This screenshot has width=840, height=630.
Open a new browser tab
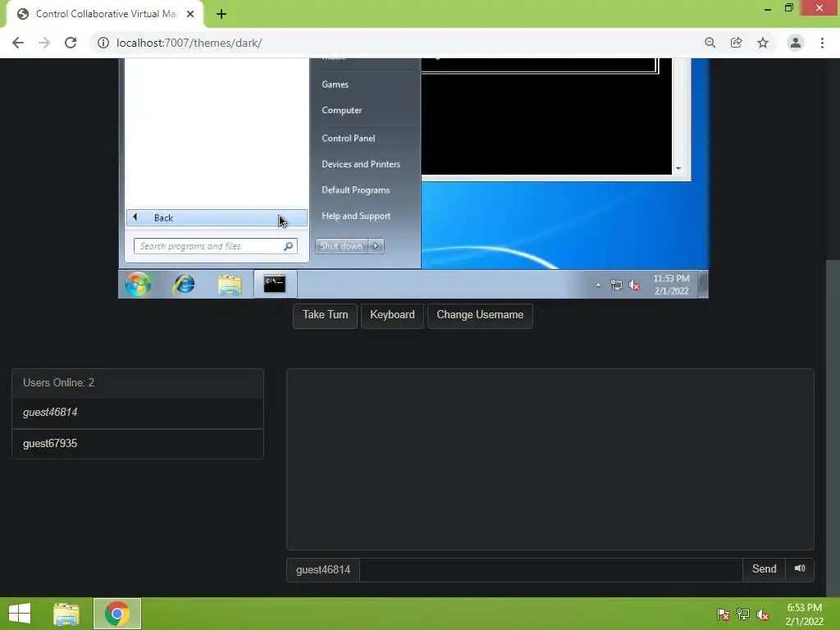coord(221,14)
